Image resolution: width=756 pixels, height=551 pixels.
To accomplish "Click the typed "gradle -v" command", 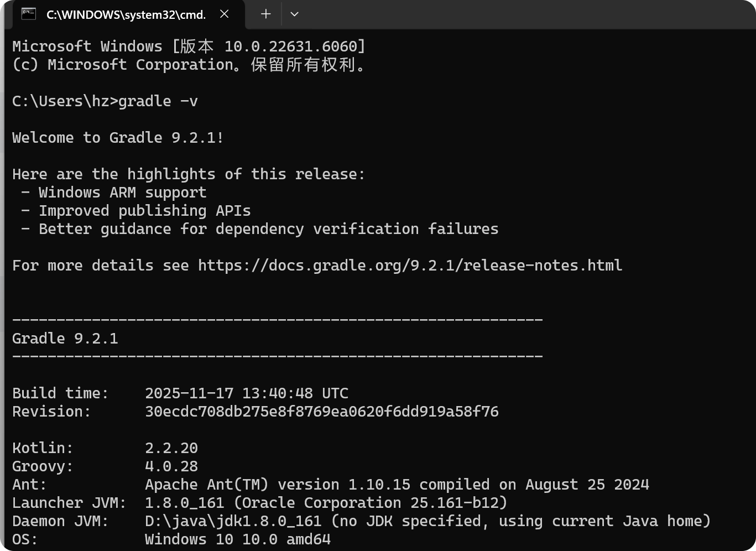I will pyautogui.click(x=158, y=101).
